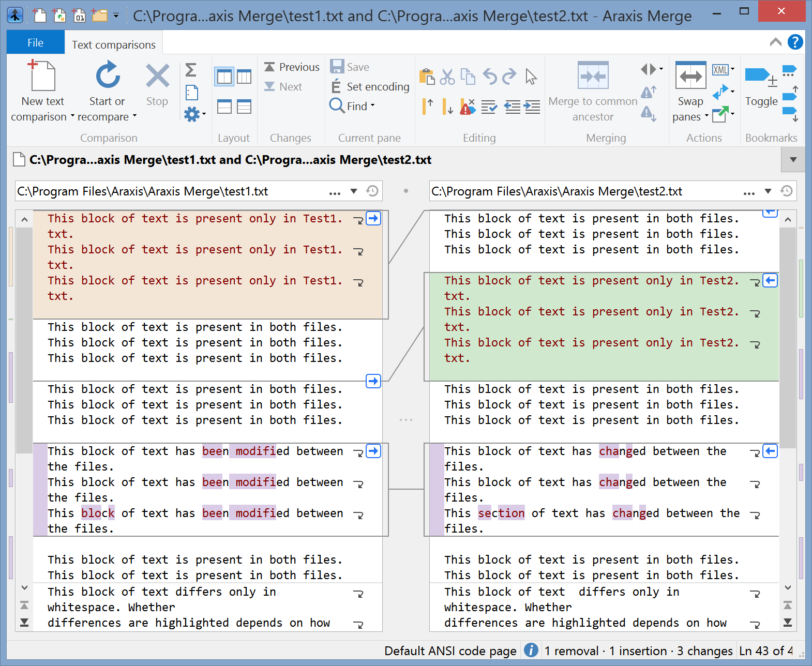Click the Start or recompare circular arrow

click(108, 75)
